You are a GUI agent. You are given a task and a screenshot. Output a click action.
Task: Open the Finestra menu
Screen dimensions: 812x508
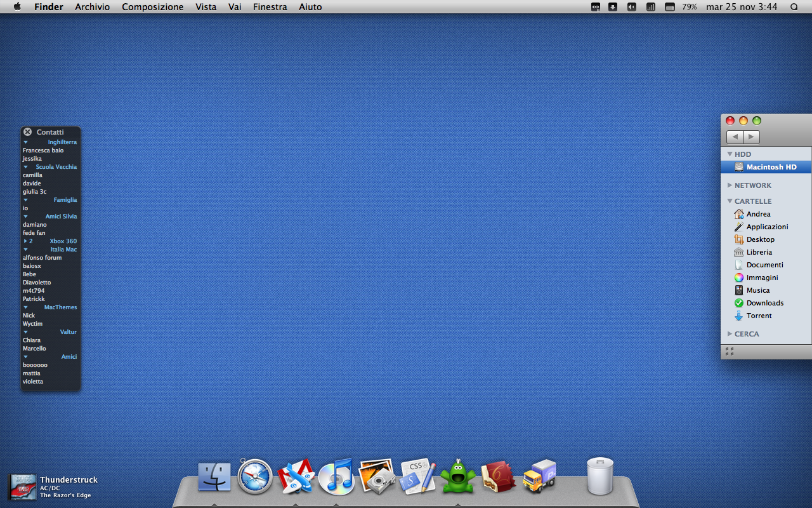270,7
